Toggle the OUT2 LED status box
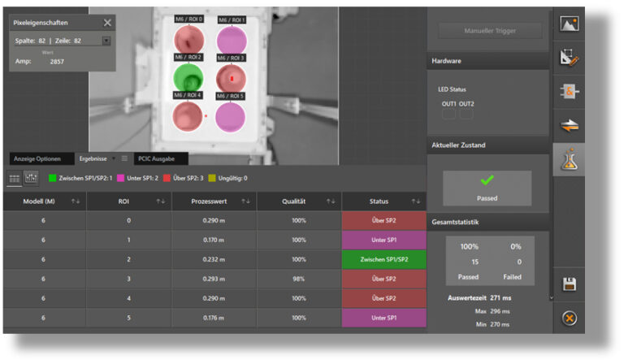 click(466, 115)
